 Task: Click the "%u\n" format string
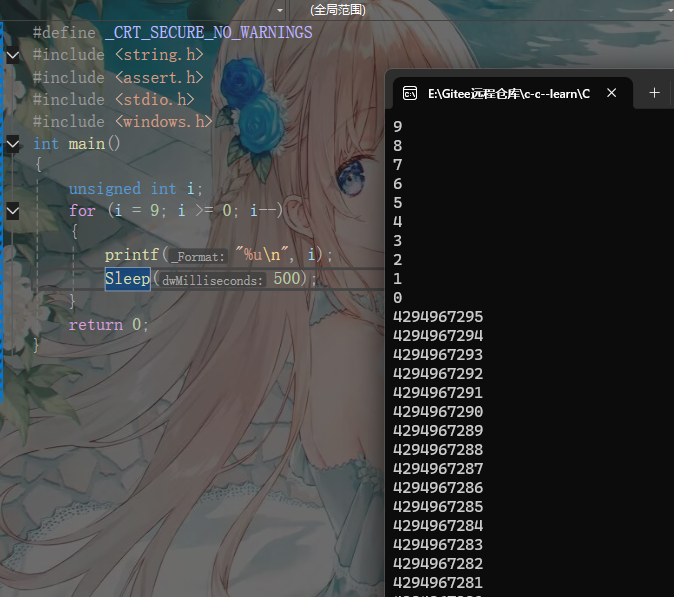click(264, 255)
